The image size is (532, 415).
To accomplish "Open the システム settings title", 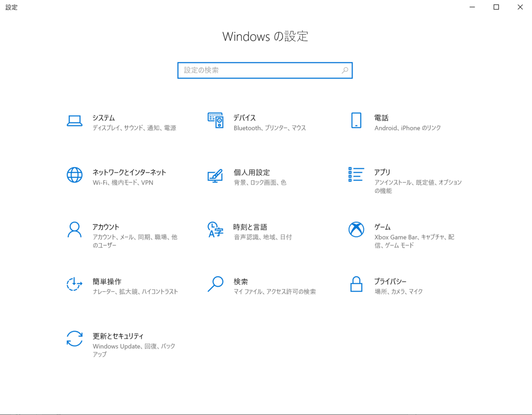I will click(x=104, y=118).
